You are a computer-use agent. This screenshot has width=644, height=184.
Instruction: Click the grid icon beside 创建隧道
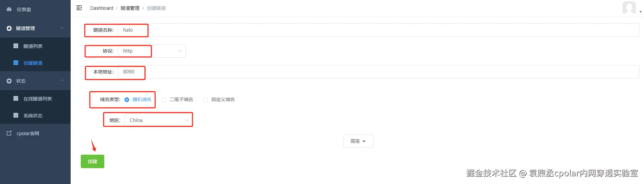click(x=16, y=63)
